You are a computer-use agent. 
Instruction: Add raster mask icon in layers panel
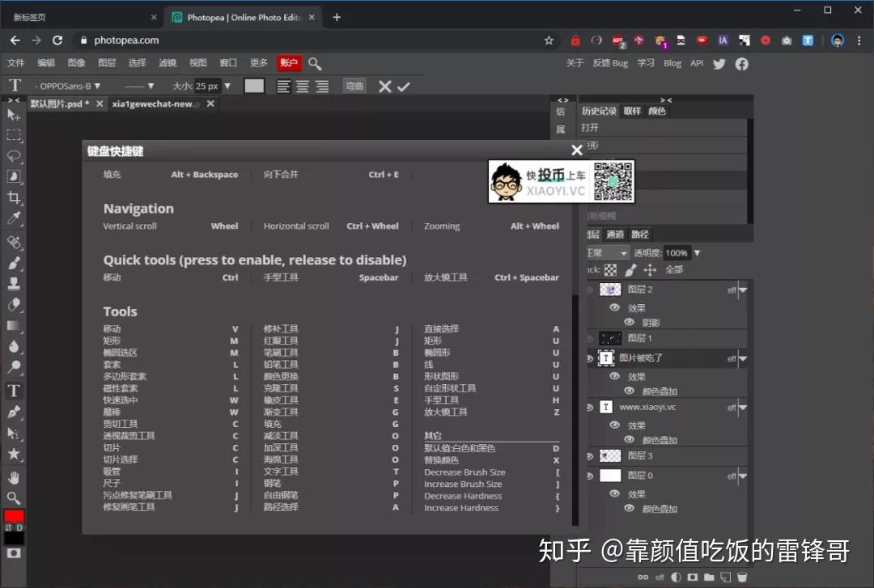pyautogui.click(x=692, y=577)
